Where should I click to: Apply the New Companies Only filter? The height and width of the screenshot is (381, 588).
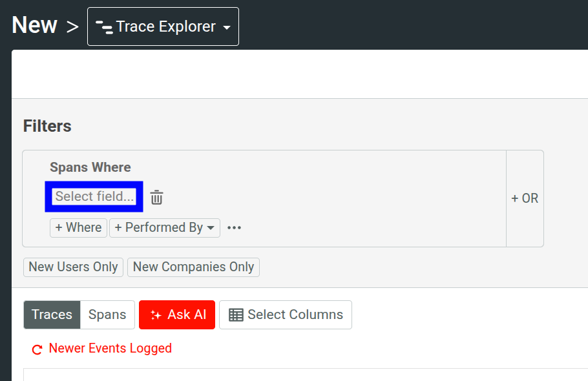coord(193,267)
